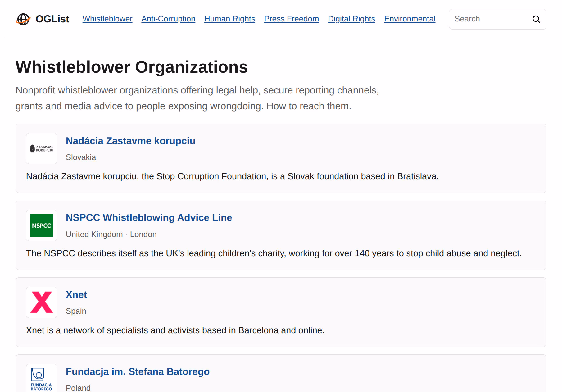Click the OGList globe logo icon
The image size is (562, 392).
click(23, 19)
